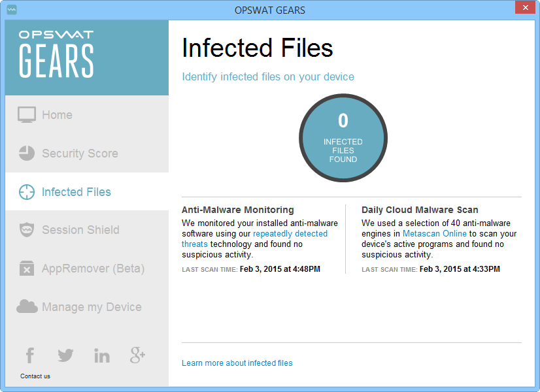Click the Infected Files crosshair icon
This screenshot has width=540, height=392.
[27, 191]
